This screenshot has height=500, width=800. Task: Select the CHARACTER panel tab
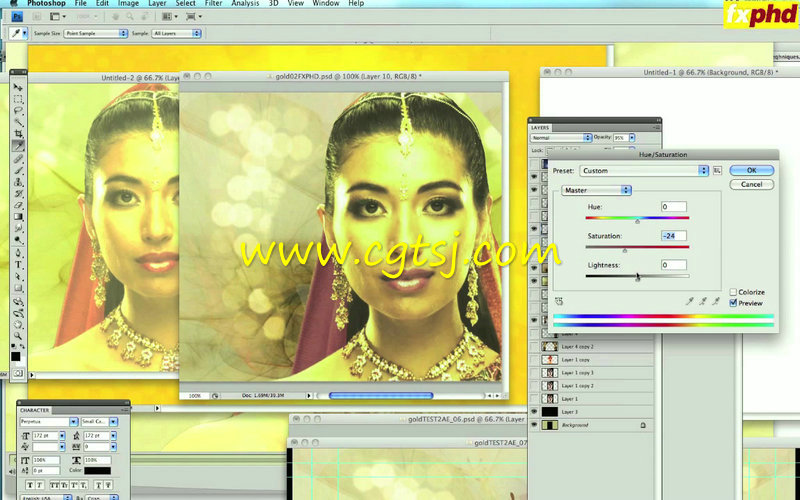(35, 410)
